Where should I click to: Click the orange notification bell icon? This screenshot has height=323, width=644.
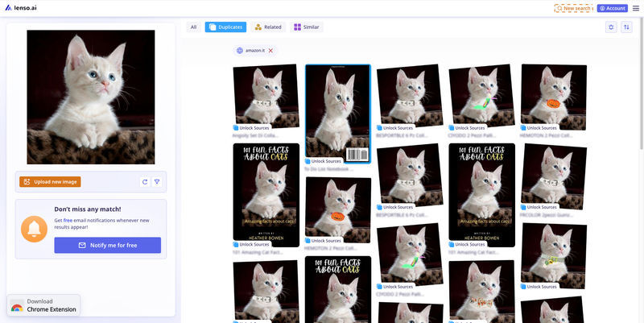click(x=34, y=229)
